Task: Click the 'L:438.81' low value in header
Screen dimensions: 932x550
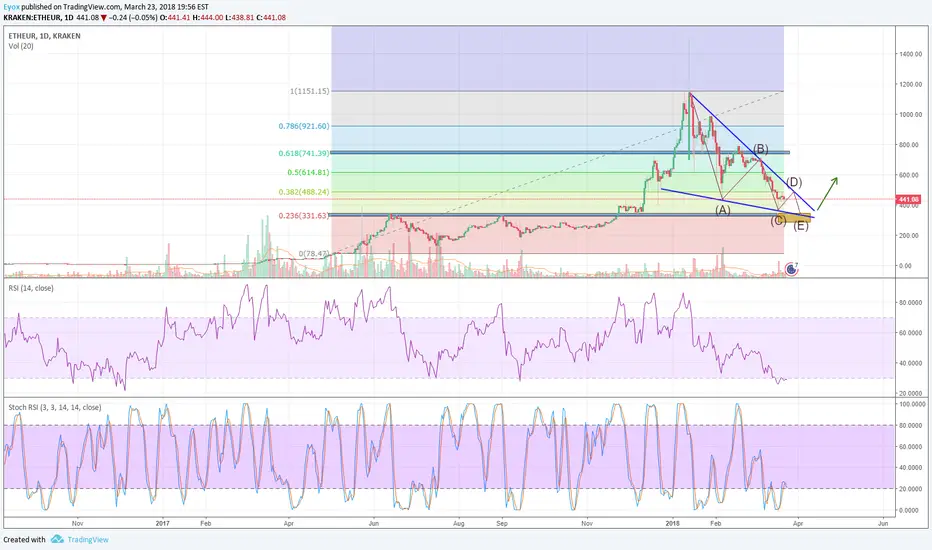Action: (240, 18)
